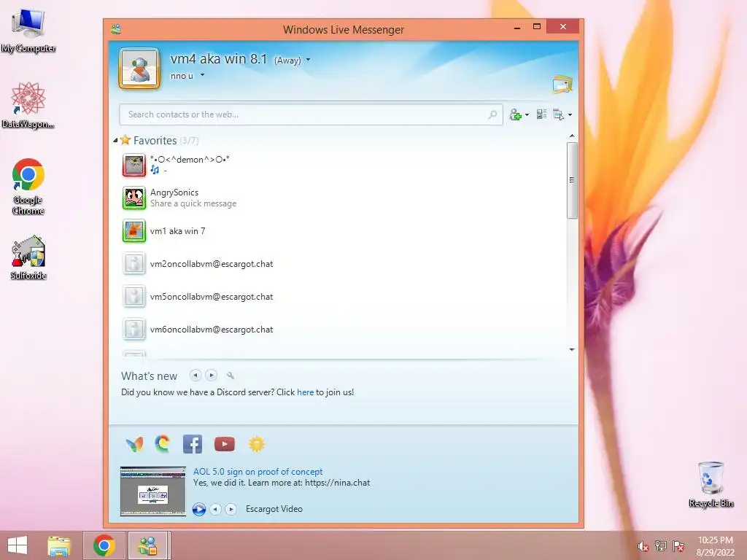Click the show menu icon
747x560 pixels.
[x=558, y=114]
